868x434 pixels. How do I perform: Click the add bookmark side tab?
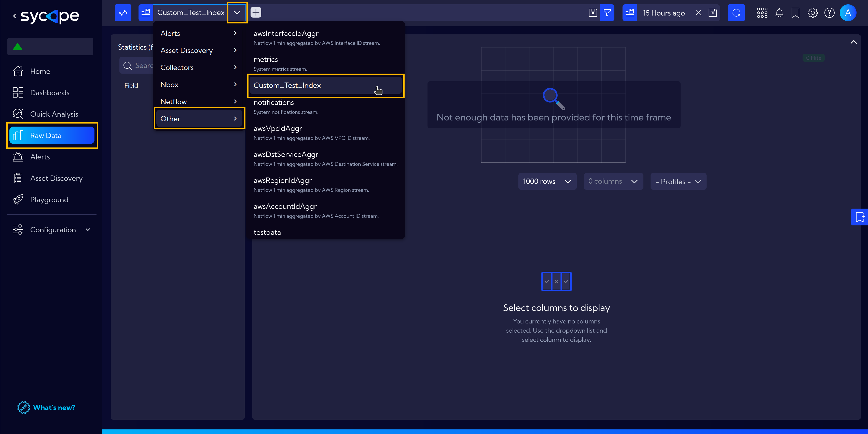click(x=860, y=217)
